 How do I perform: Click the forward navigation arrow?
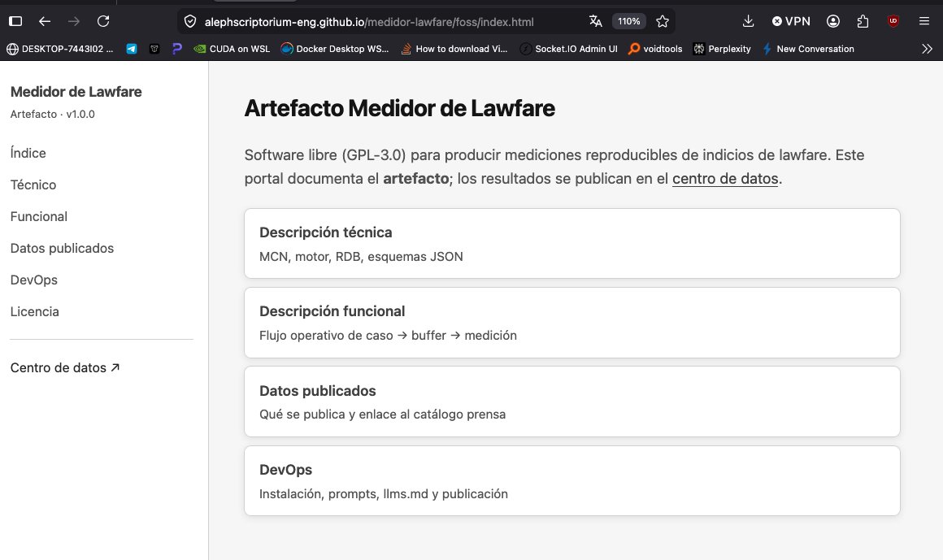click(x=74, y=21)
